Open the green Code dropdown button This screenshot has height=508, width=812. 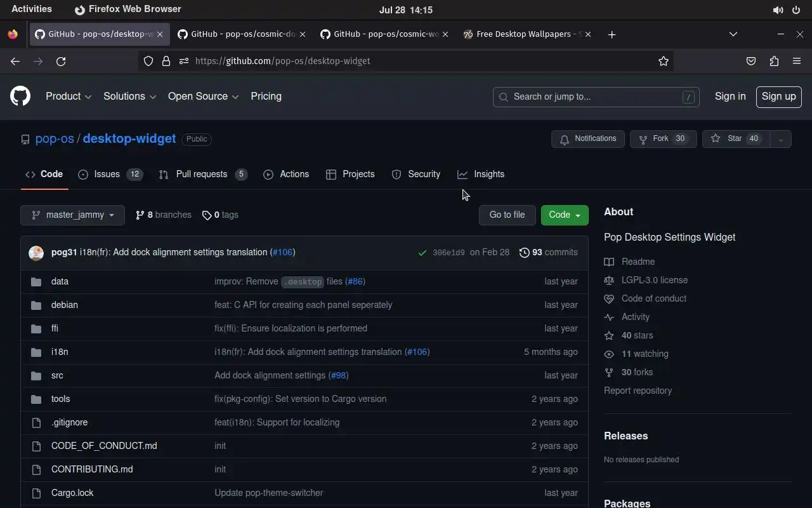(x=565, y=215)
